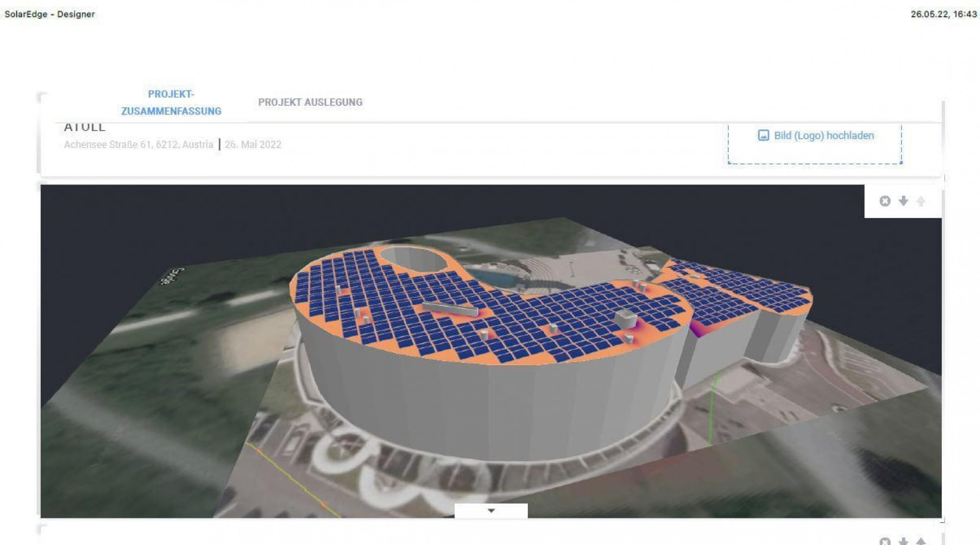Click the SolarEdge - Designer page title
Viewport: 980px width, 545px height.
50,14
